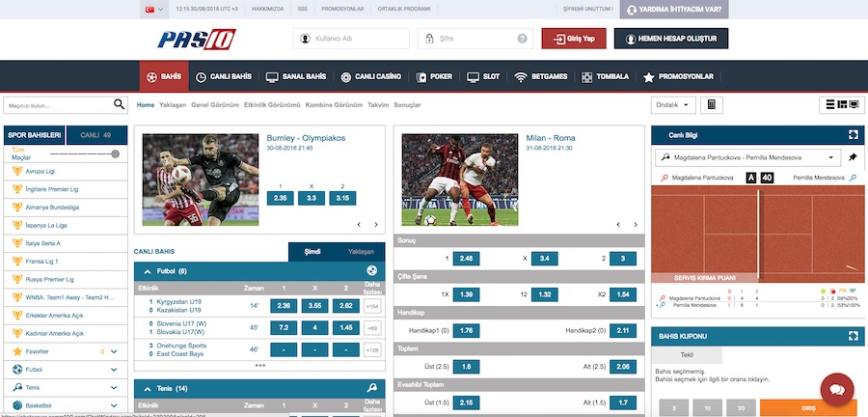Switch to the Canlı 49 tab

pyautogui.click(x=95, y=135)
